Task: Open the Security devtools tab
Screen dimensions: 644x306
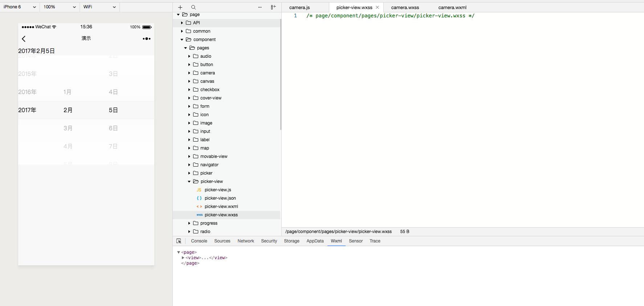Action: pyautogui.click(x=269, y=241)
